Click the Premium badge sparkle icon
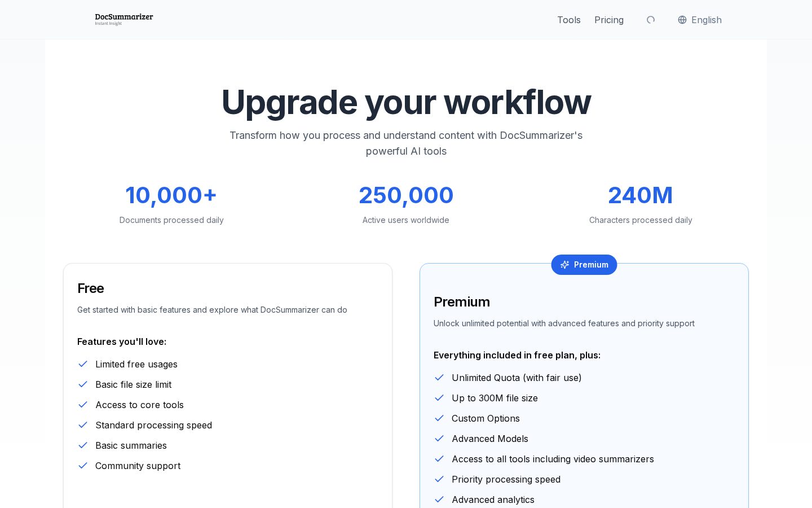This screenshot has height=508, width=812. [564, 265]
